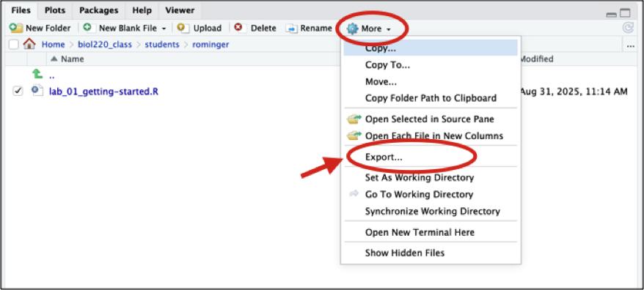Click the Delete button in the toolbar
Image resolution: width=644 pixels, height=290 pixels.
tap(255, 29)
